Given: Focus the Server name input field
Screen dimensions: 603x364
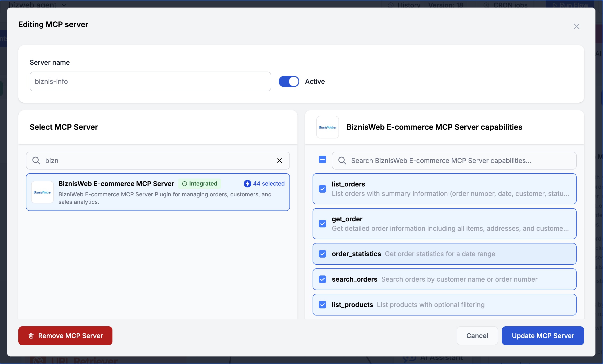Looking at the screenshot, I should pos(150,81).
